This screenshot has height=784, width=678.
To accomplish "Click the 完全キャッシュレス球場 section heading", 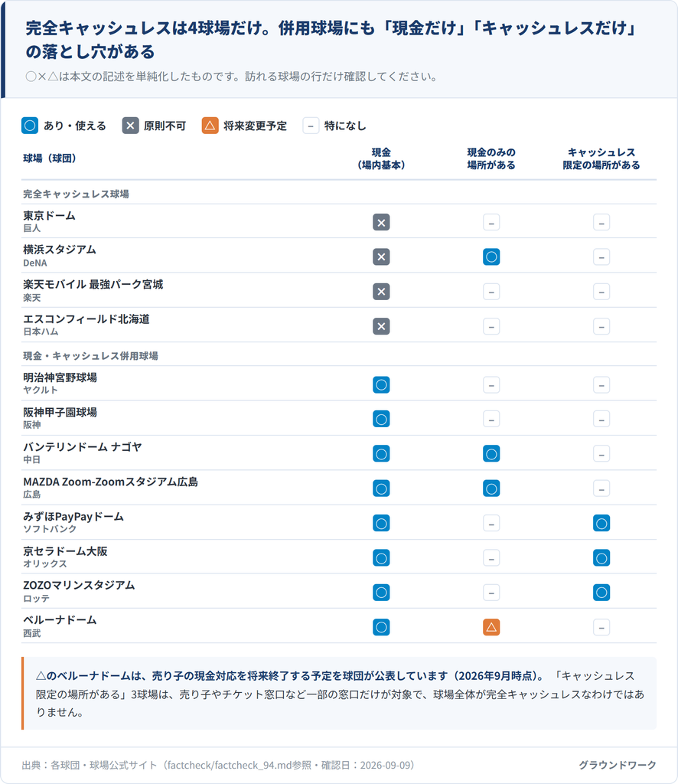I will [76, 194].
